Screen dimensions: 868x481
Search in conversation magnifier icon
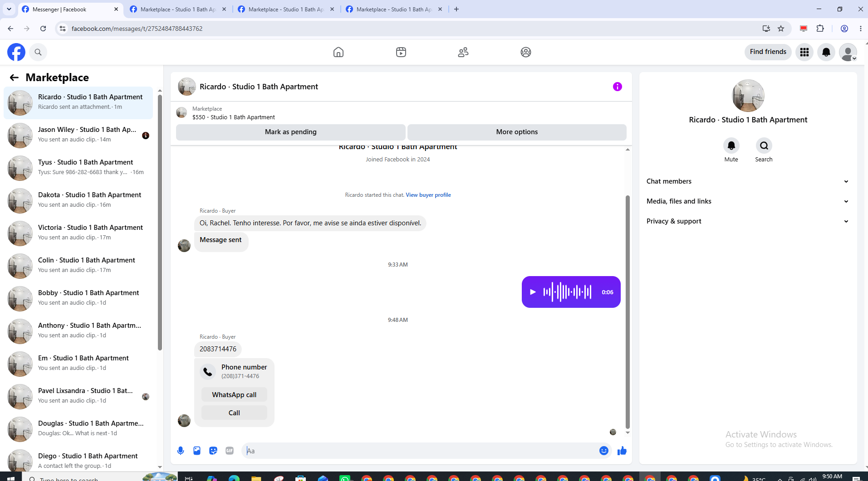point(764,146)
